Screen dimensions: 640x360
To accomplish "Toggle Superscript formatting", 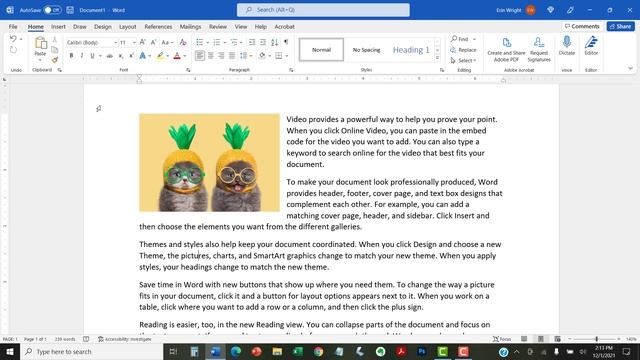I will coord(131,56).
